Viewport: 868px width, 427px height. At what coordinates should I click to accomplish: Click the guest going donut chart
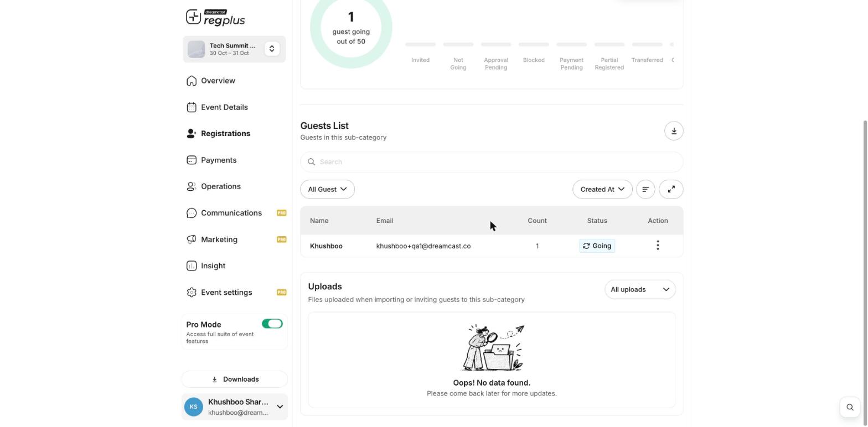point(351,28)
